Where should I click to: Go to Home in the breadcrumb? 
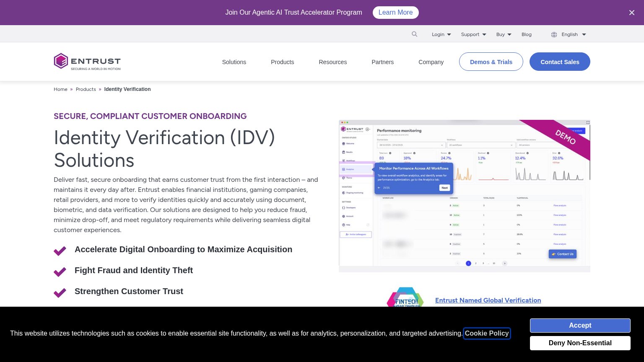[x=60, y=89]
